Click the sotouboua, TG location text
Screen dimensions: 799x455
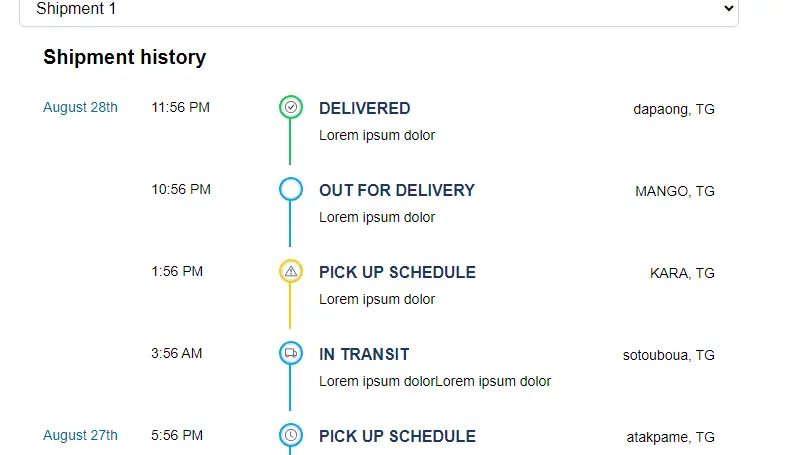(668, 355)
